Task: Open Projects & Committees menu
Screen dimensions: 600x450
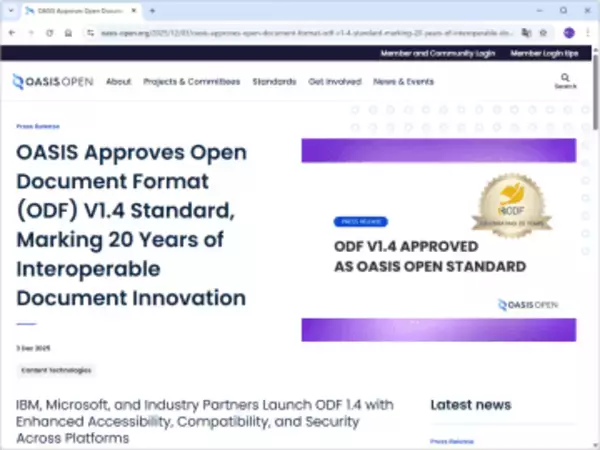Action: [x=192, y=82]
